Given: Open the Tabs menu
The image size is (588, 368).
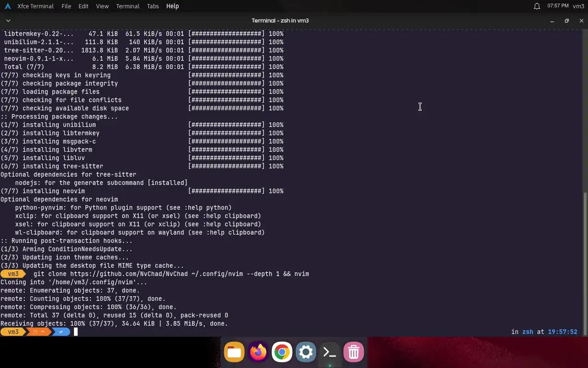Looking at the screenshot, I should [x=153, y=6].
